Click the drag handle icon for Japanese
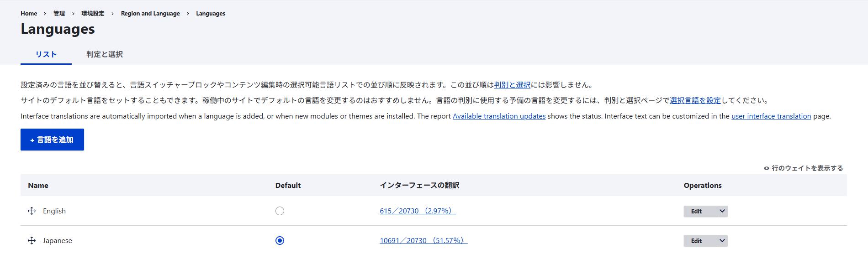The height and width of the screenshot is (254, 868). (x=32, y=240)
